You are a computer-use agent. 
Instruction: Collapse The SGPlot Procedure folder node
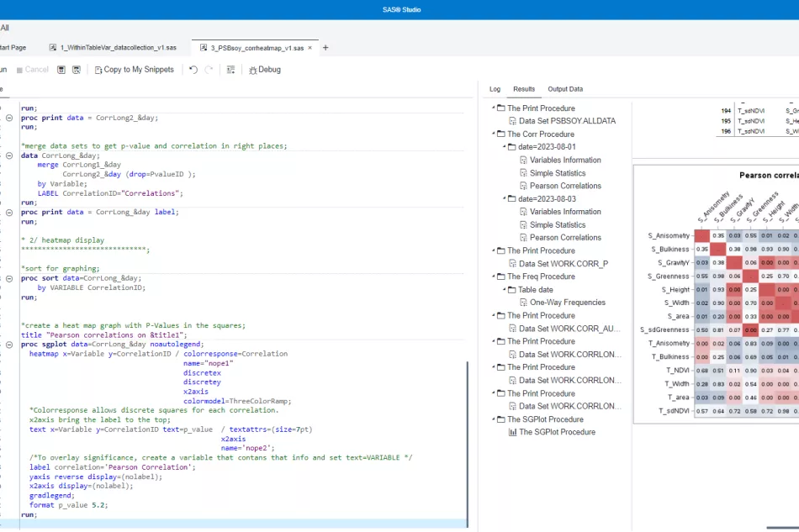[493, 419]
